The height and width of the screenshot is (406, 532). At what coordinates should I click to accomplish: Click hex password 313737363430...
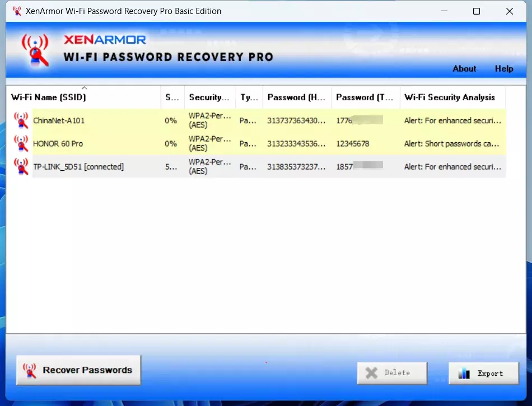click(296, 120)
